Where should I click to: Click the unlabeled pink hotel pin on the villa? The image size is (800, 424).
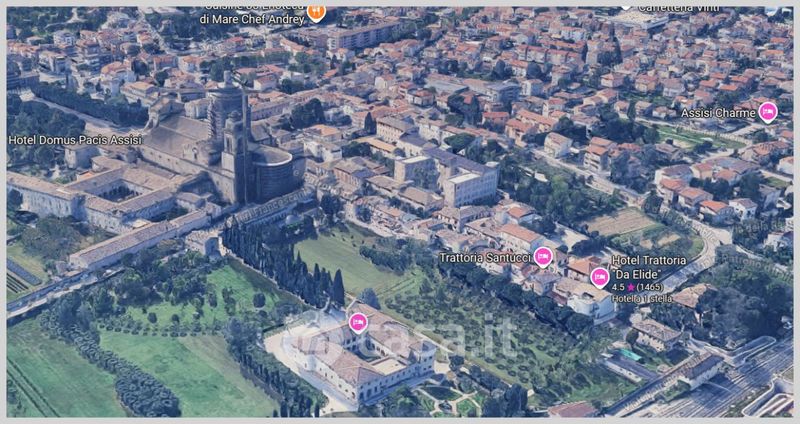coord(358,322)
